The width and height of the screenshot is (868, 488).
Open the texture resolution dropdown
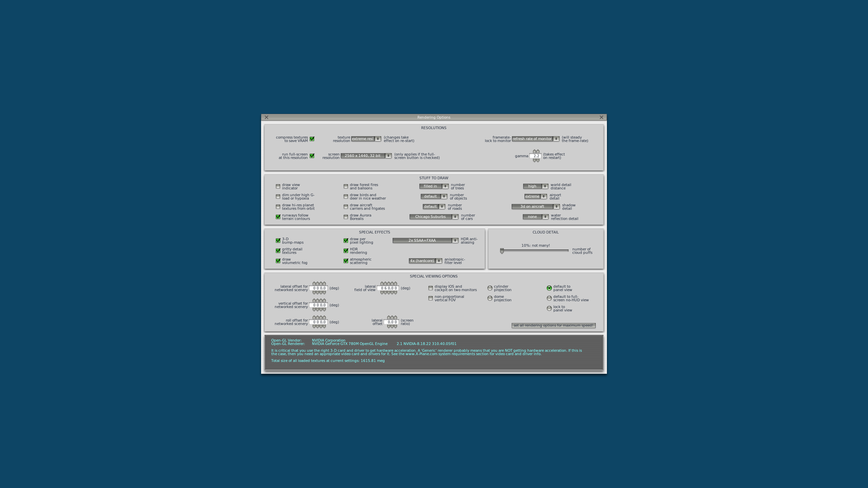(x=366, y=139)
